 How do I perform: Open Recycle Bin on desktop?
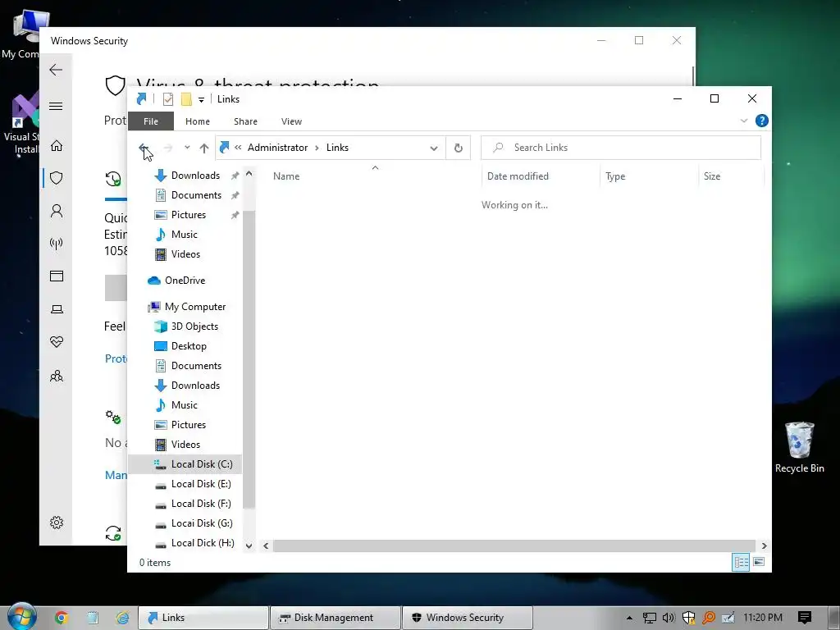pyautogui.click(x=799, y=447)
